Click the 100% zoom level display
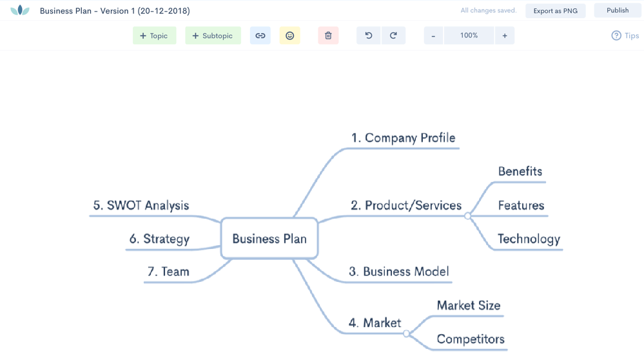The height and width of the screenshot is (358, 644). tap(469, 36)
